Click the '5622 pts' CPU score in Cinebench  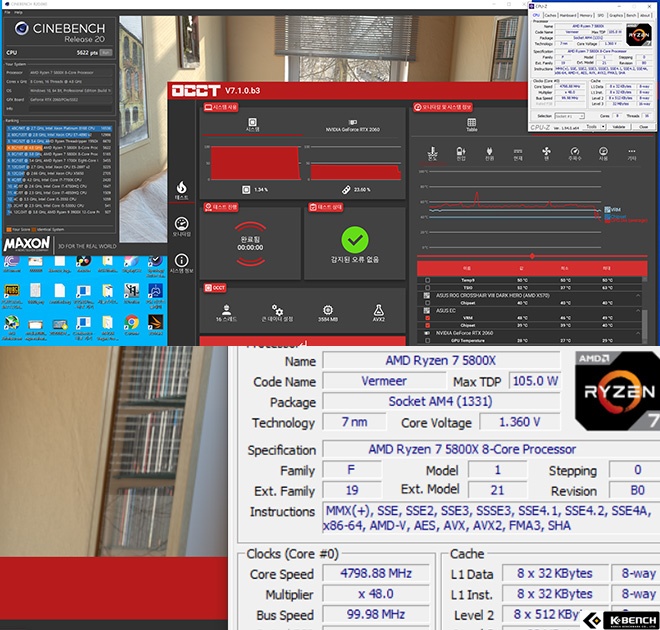87,53
